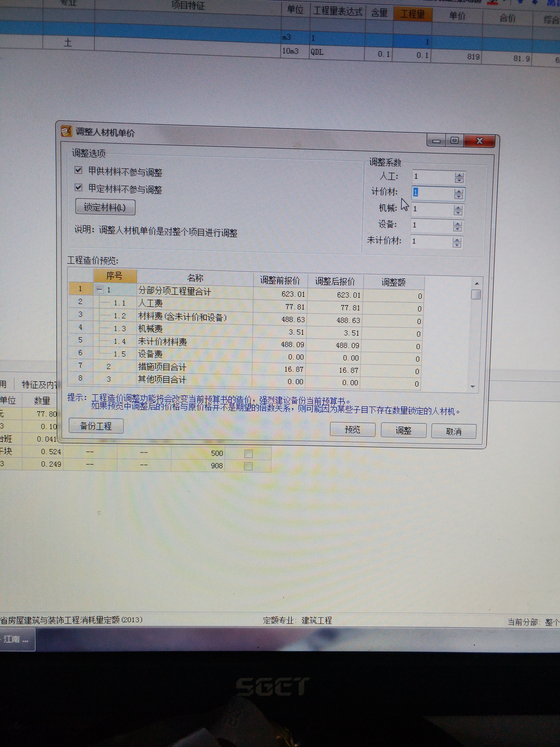Viewport: 560px width, 747px height.
Task: Click 工程量 column header in main window
Action: (413, 14)
